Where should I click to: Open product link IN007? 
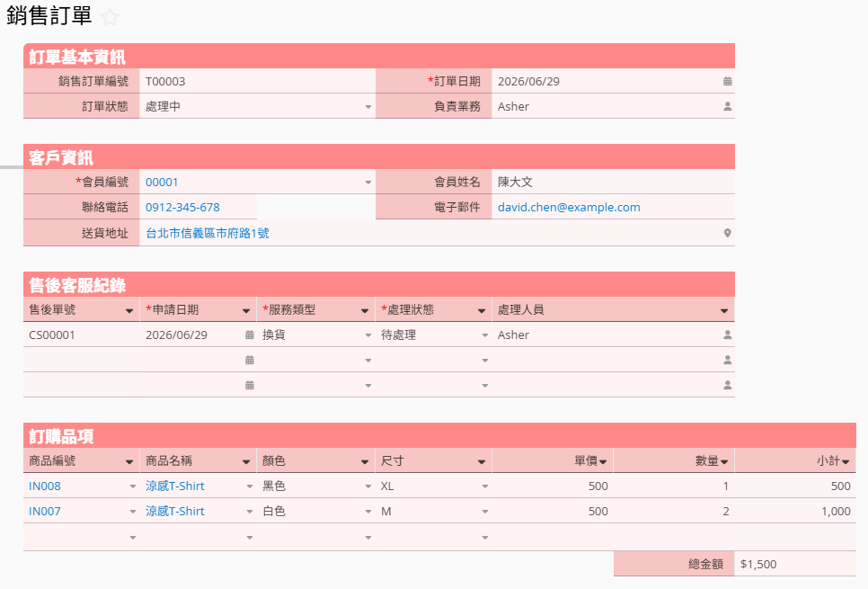45,511
